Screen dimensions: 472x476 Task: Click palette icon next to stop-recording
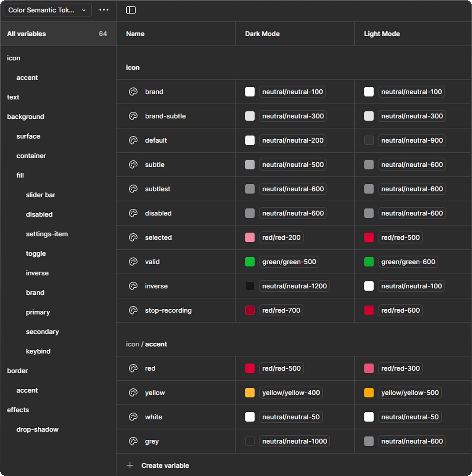[133, 310]
